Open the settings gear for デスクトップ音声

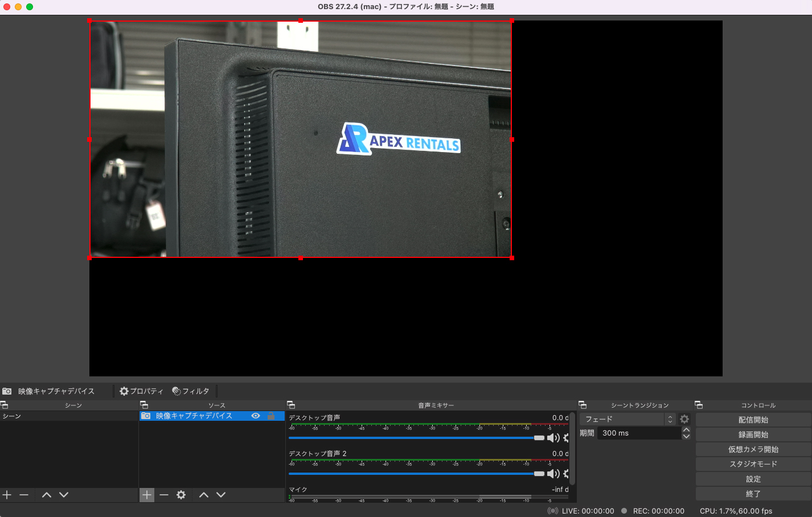(x=566, y=438)
